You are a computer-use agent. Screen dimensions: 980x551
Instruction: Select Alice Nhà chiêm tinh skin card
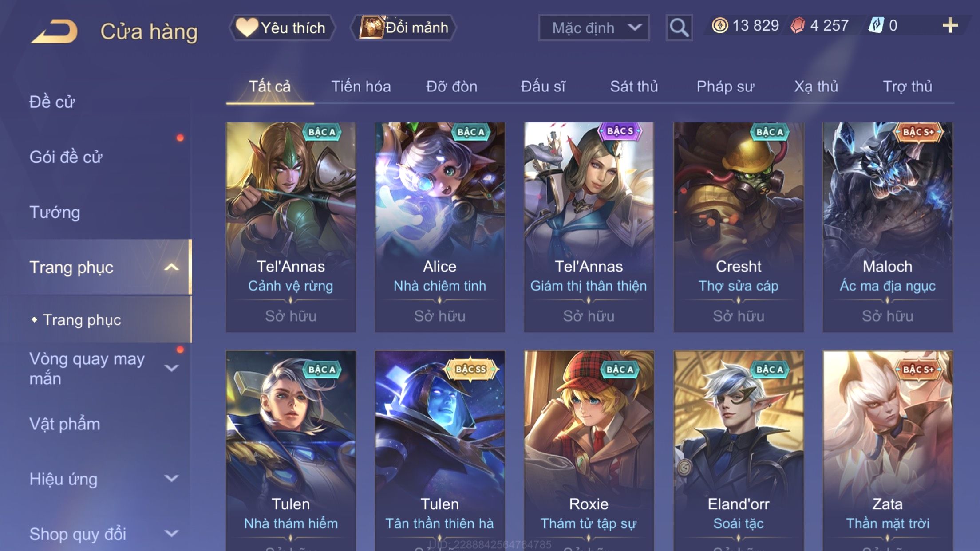(439, 227)
